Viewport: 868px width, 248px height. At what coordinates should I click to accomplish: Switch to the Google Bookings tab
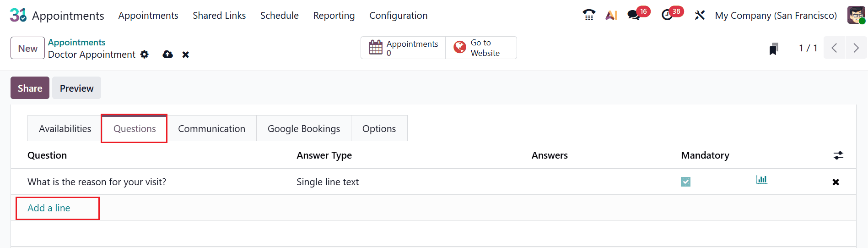coord(304,128)
